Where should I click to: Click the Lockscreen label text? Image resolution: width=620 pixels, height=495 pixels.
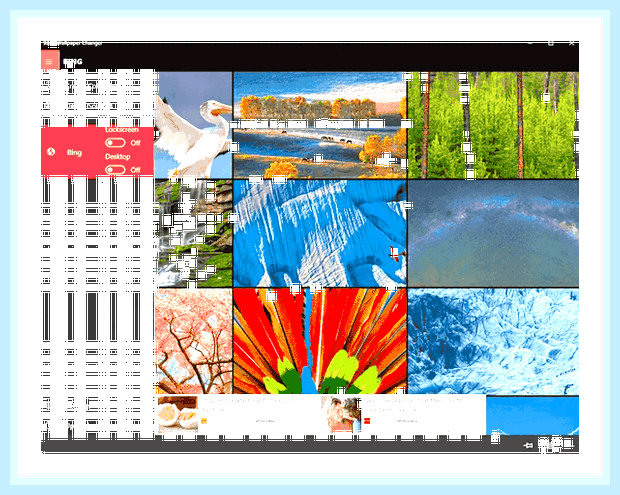click(x=122, y=130)
